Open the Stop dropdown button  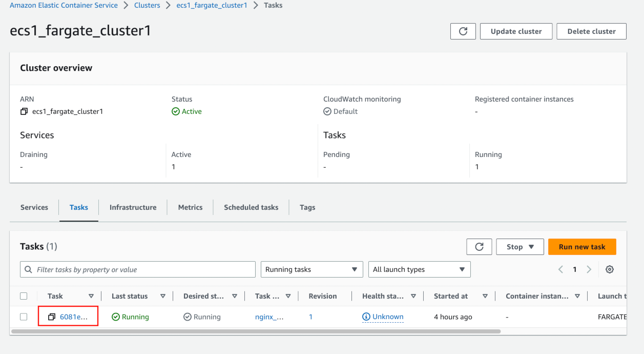pyautogui.click(x=521, y=247)
